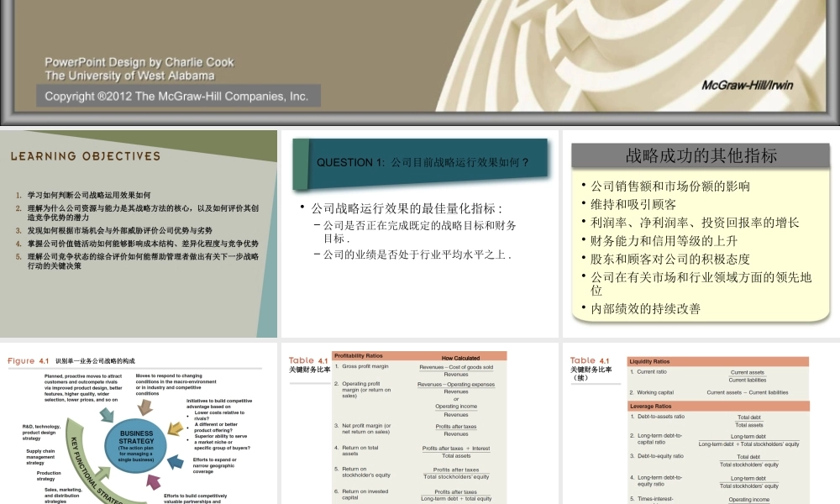The width and height of the screenshot is (840, 504).
Task: Click the caption "识别单一业务公司战略的构成"
Action: point(96,361)
